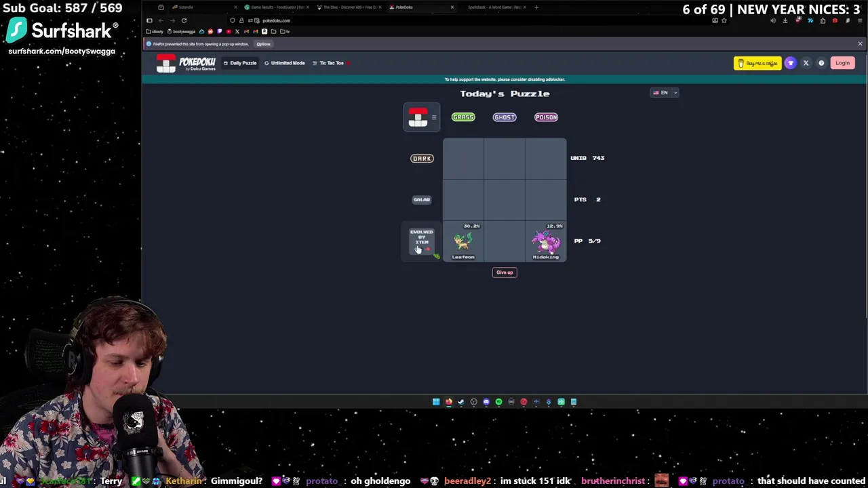The height and width of the screenshot is (488, 868).
Task: Click the POISON type label
Action: click(x=546, y=117)
